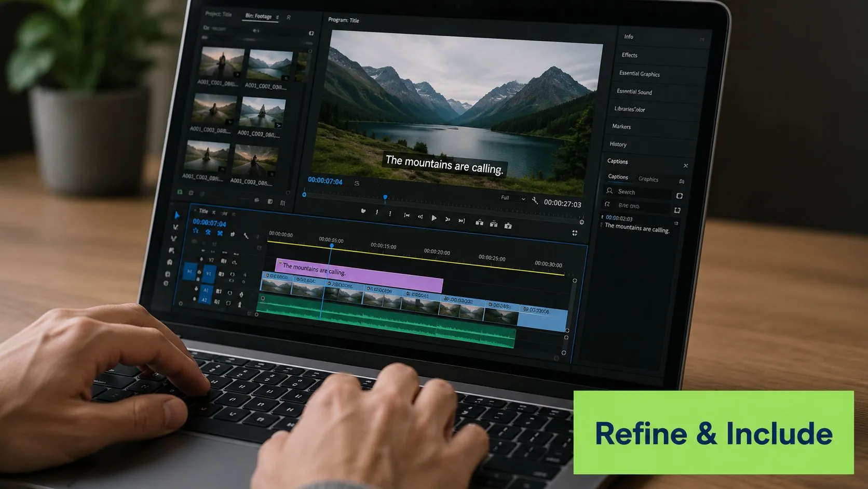The width and height of the screenshot is (868, 489).
Task: Open the Full playback resolution dropdown
Action: click(513, 198)
